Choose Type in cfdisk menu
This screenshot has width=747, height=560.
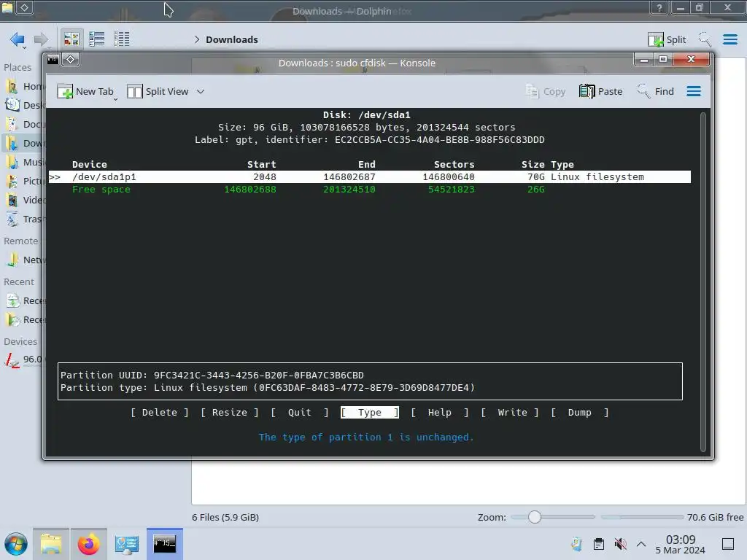click(370, 413)
